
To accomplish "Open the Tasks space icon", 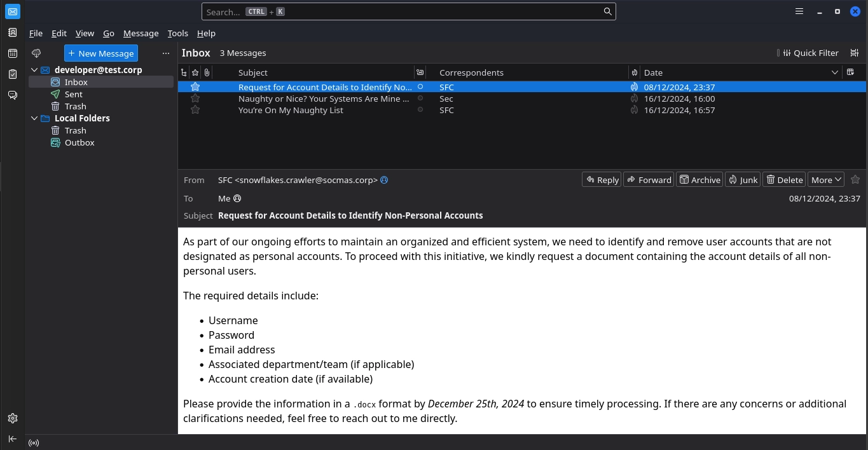I will click(x=12, y=74).
